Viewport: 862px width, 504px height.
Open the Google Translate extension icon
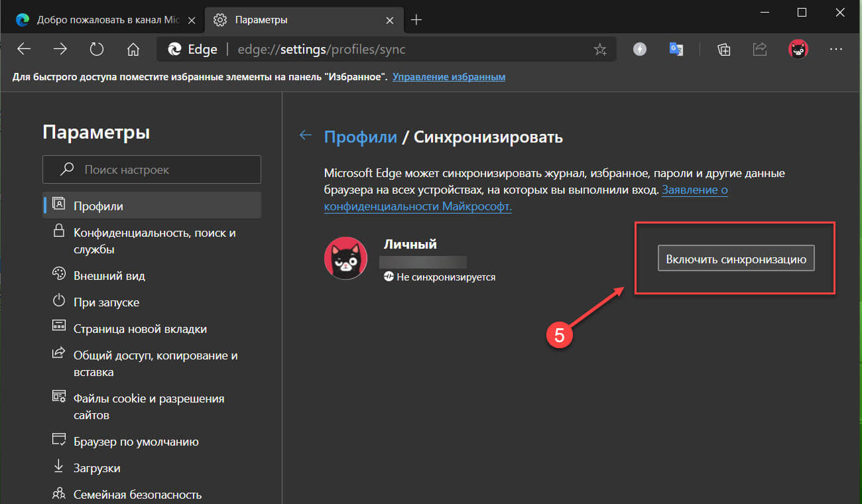point(676,49)
